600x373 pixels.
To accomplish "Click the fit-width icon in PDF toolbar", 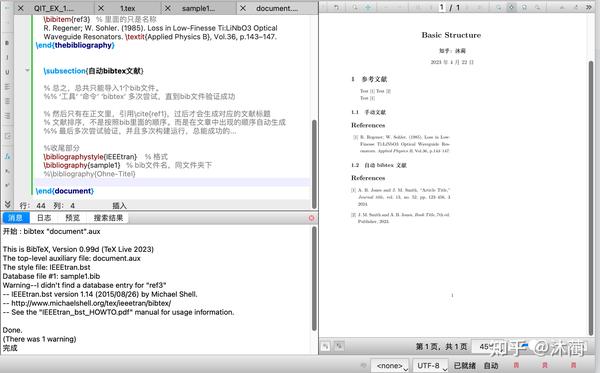I will coord(525,8).
